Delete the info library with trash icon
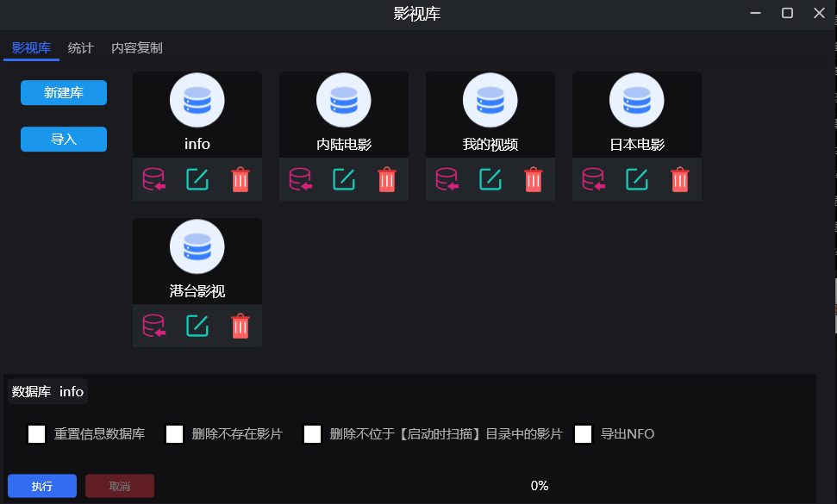The image size is (837, 504). (240, 179)
